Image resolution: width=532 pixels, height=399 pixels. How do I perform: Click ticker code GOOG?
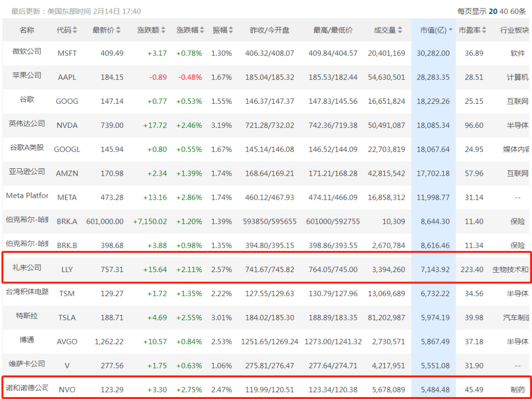tap(67, 101)
